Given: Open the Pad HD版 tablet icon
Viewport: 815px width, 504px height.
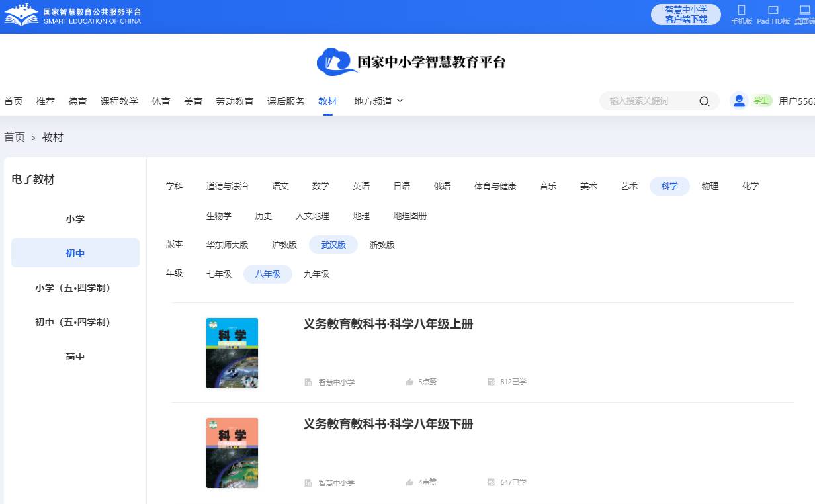Looking at the screenshot, I should point(773,10).
